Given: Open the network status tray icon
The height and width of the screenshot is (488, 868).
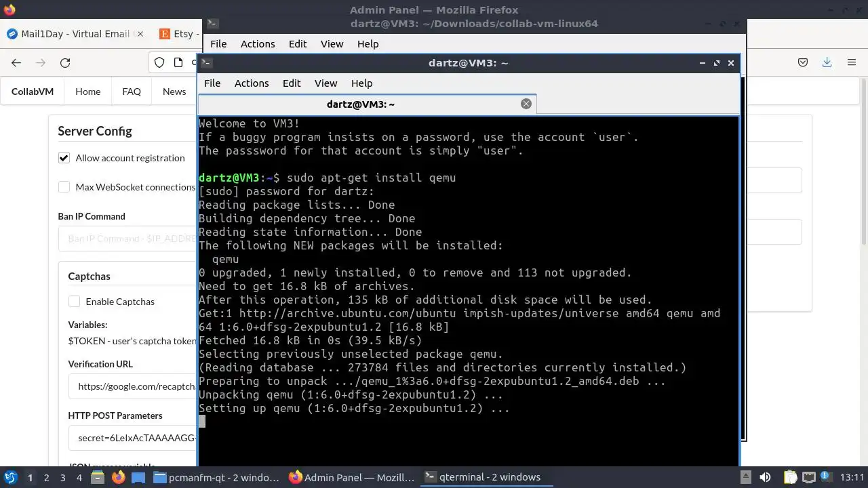Looking at the screenshot, I should tap(808, 477).
